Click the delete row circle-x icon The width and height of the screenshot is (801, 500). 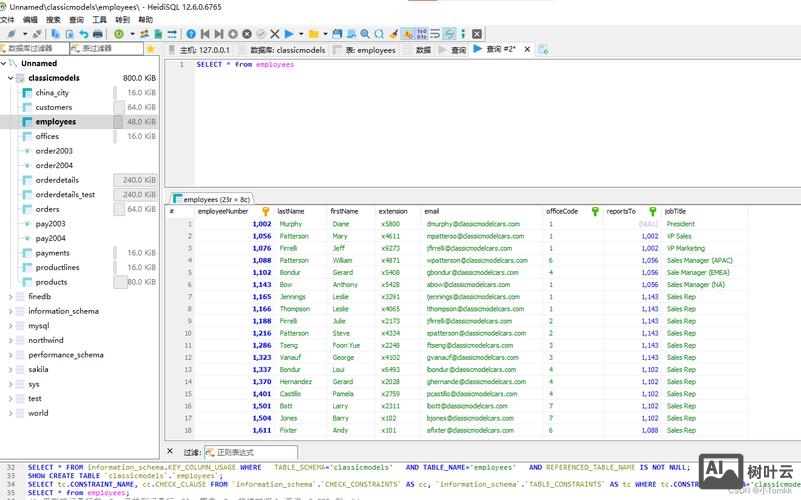pyautogui.click(x=247, y=34)
